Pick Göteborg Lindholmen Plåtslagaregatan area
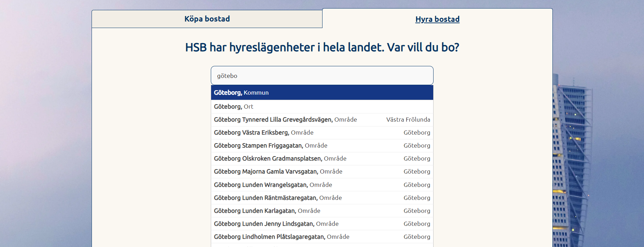Image resolution: width=644 pixels, height=247 pixels. click(322, 237)
